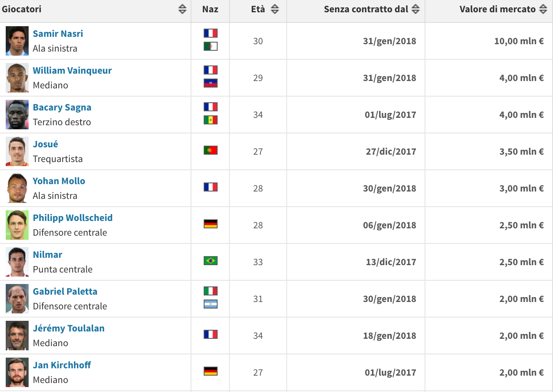Click the Naz column header
553x392 pixels.
[x=210, y=9]
